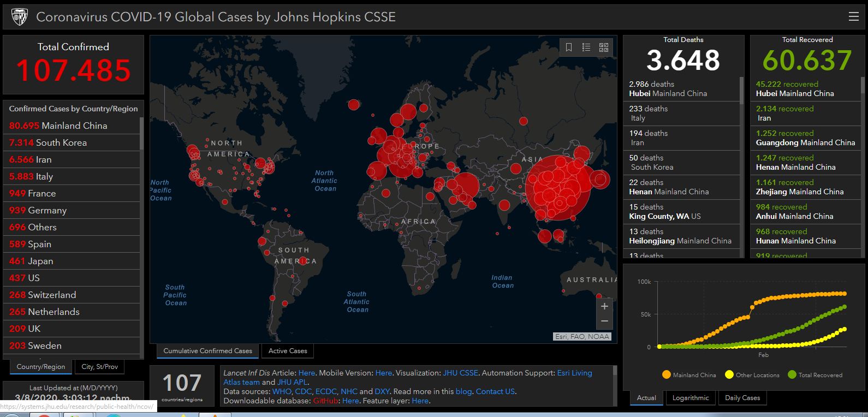868x417 pixels.
Task: Select 949 France row
Action: (x=72, y=193)
